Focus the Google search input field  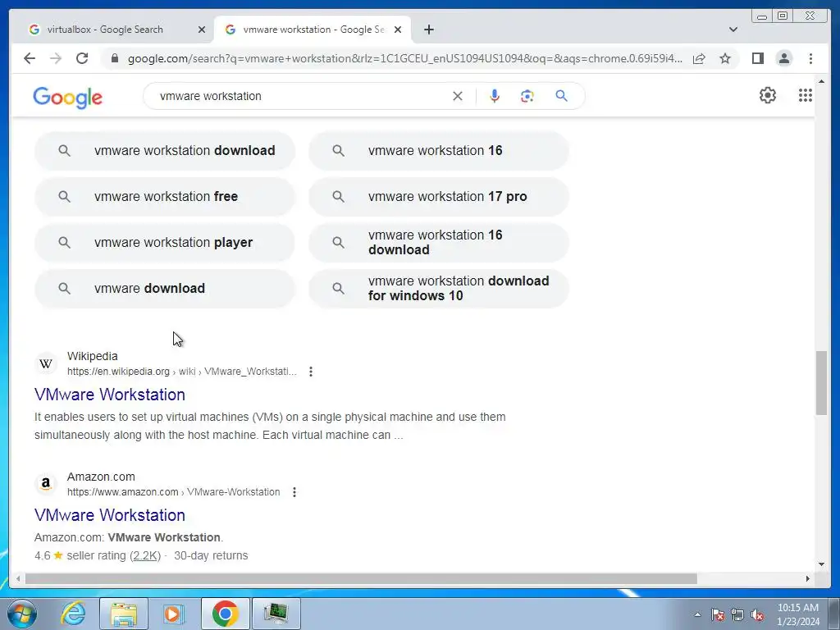[x=300, y=96]
